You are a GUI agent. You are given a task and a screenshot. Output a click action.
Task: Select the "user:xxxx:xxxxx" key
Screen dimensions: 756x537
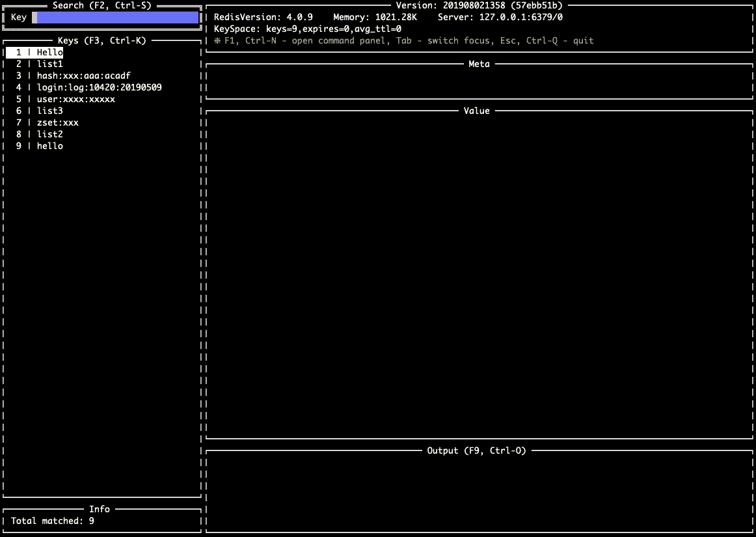coord(75,99)
